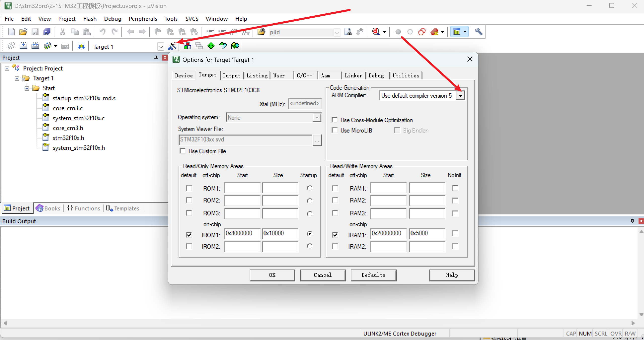Click the New file toolbar icon

(11, 32)
